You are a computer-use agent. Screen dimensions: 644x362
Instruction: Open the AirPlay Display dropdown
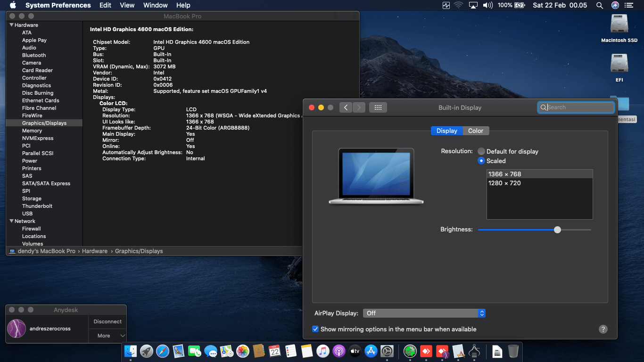pos(423,313)
